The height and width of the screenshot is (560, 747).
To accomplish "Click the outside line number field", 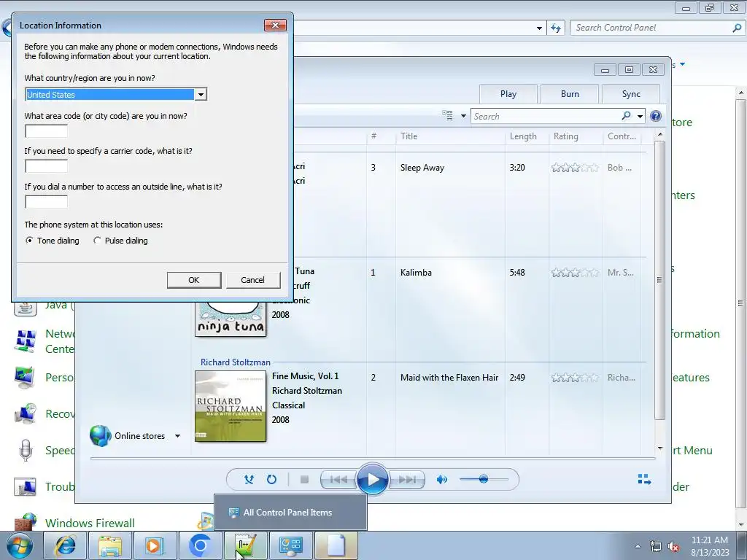I will click(46, 201).
